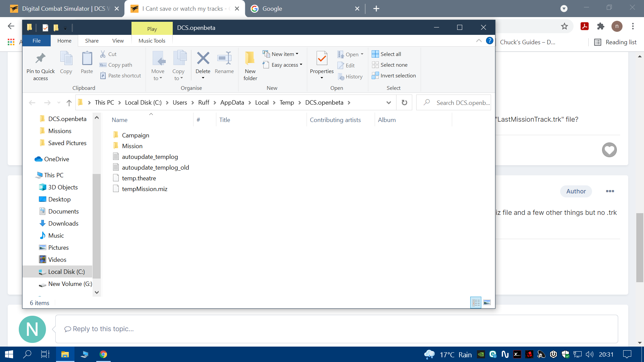
Task: Open Chrome from the taskbar
Action: 103,354
